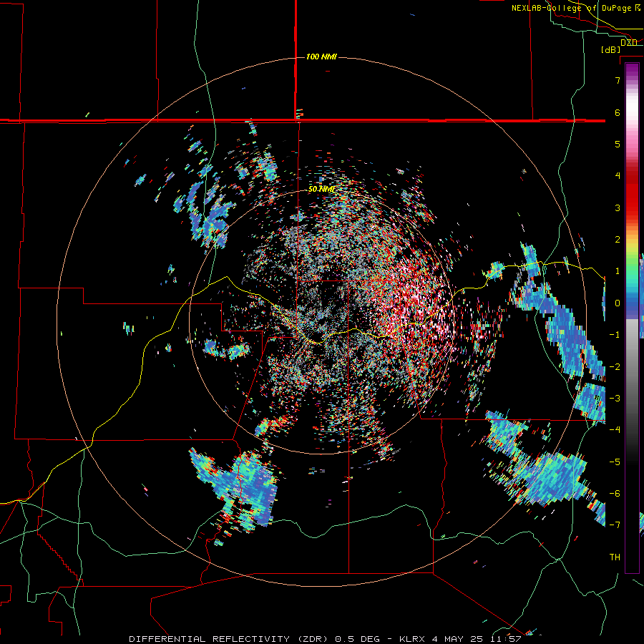Click the "4" value on color scale
The width and height of the screenshot is (644, 644).
[x=618, y=176]
